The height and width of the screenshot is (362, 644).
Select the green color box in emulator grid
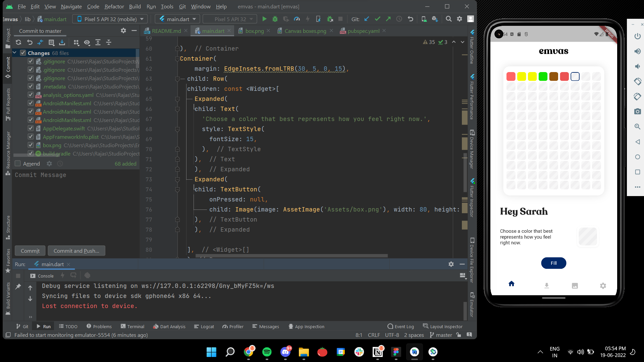click(543, 77)
